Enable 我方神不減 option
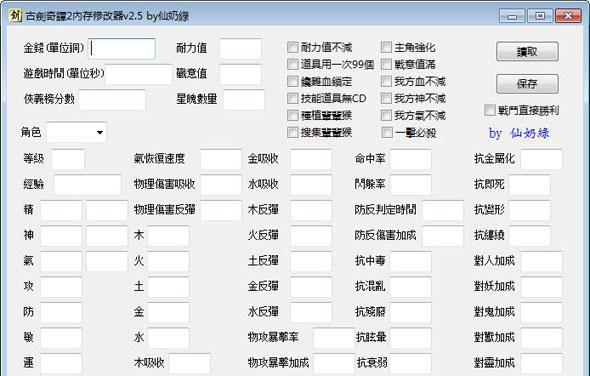Image resolution: width=590 pixels, height=376 pixels. point(386,98)
